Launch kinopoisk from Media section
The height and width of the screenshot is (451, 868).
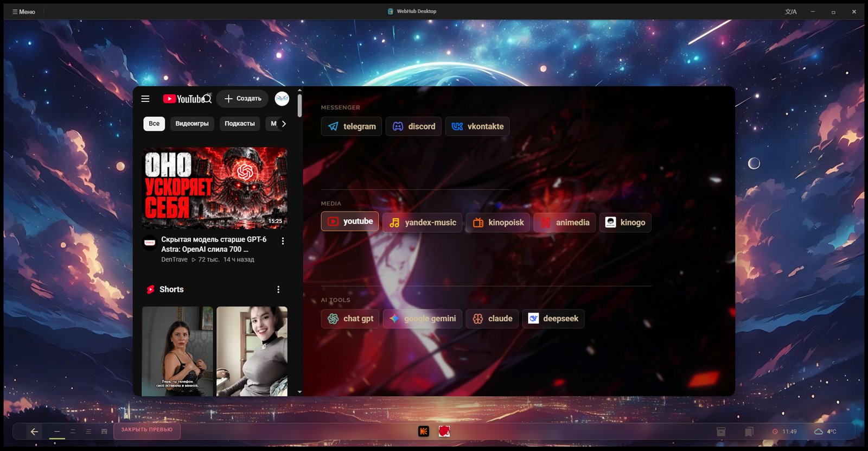tap(498, 223)
